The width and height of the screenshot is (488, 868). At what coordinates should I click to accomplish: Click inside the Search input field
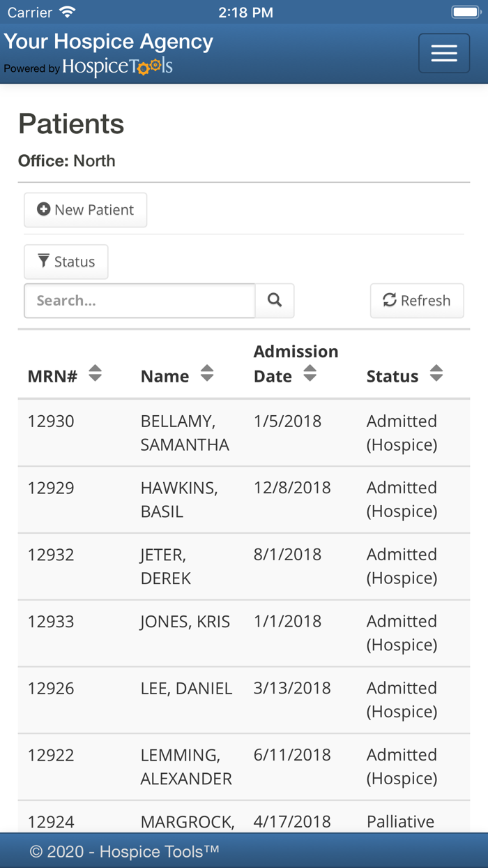tap(139, 300)
